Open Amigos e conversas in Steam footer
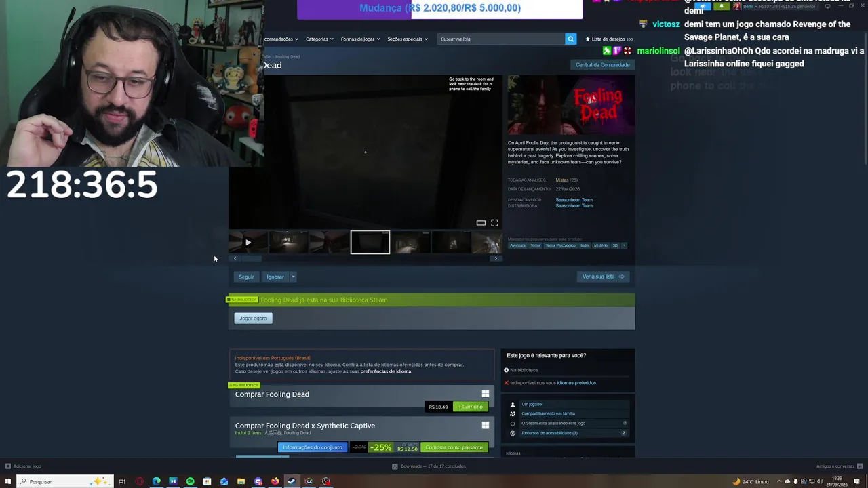The height and width of the screenshot is (488, 868). pyautogui.click(x=838, y=466)
